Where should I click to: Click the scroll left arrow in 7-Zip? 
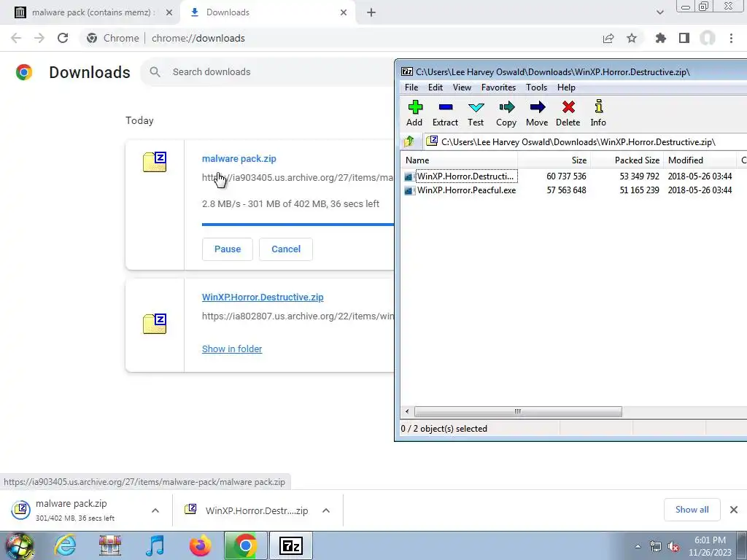point(407,411)
